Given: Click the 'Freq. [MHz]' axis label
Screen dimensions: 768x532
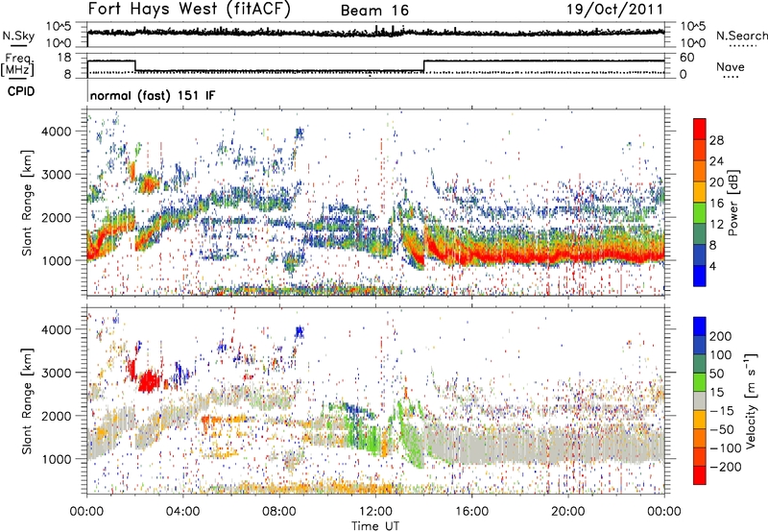Looking at the screenshot, I should 17,64.
